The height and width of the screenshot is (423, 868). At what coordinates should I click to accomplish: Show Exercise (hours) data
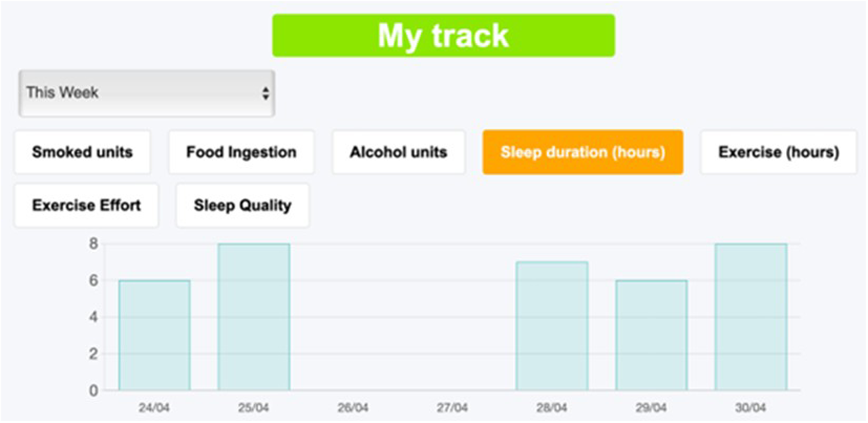(x=778, y=152)
